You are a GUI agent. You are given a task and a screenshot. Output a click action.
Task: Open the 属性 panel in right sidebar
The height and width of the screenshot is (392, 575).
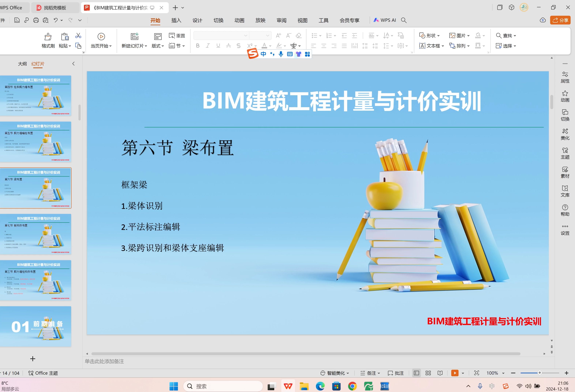click(x=565, y=77)
